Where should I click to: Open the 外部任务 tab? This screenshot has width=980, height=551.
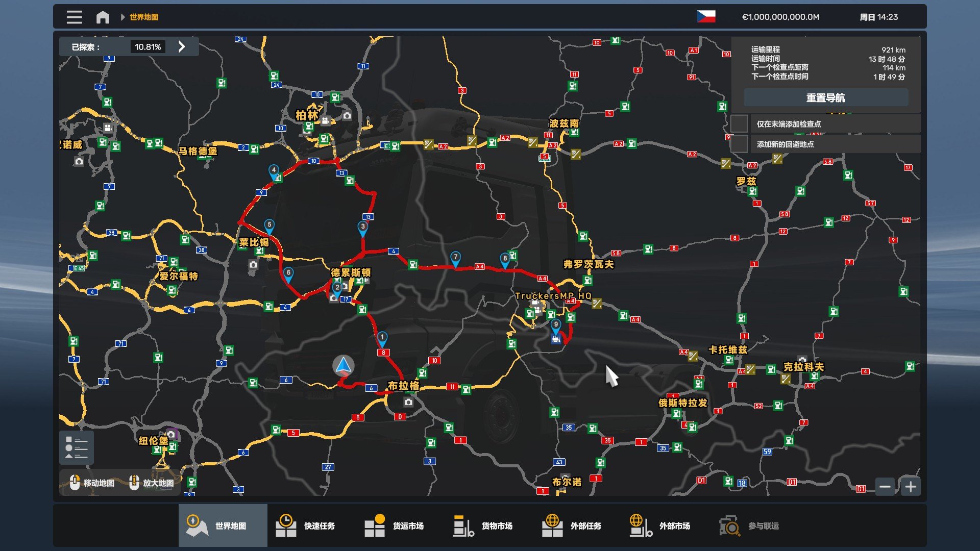tap(578, 525)
